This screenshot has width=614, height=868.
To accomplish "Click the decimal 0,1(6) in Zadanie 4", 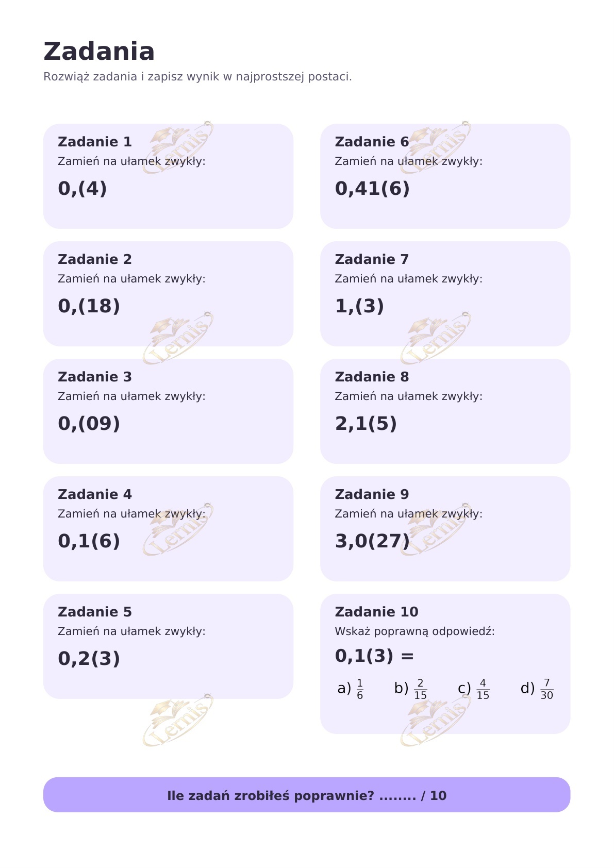I will [89, 541].
